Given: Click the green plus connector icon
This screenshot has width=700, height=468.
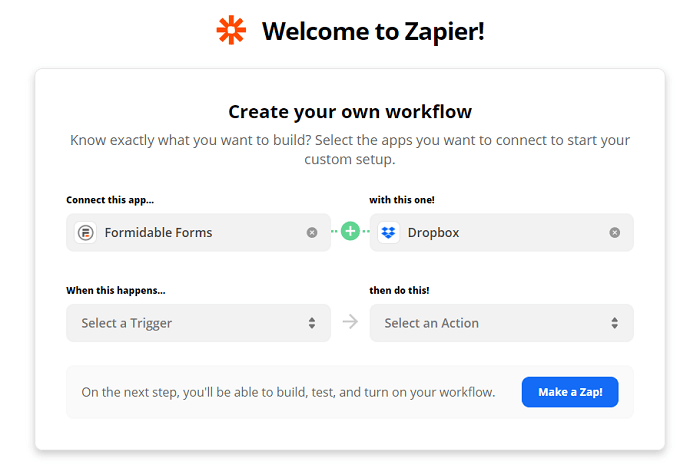Looking at the screenshot, I should point(350,231).
